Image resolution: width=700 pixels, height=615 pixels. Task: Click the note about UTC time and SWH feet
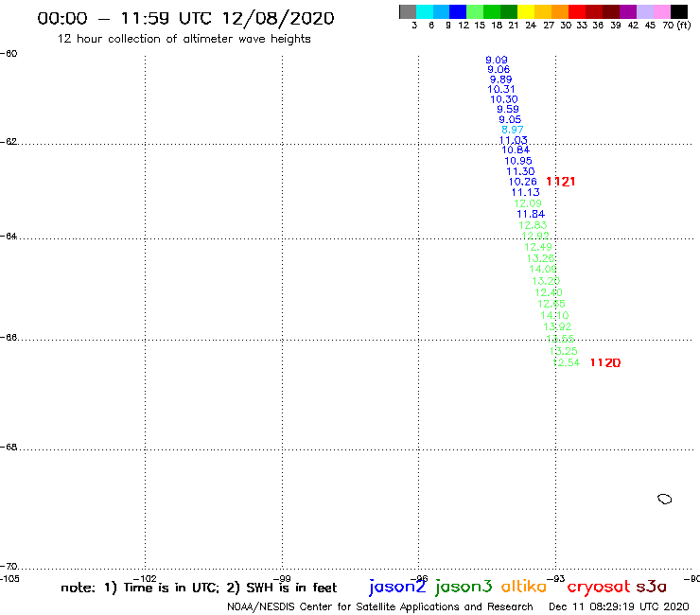(199, 588)
